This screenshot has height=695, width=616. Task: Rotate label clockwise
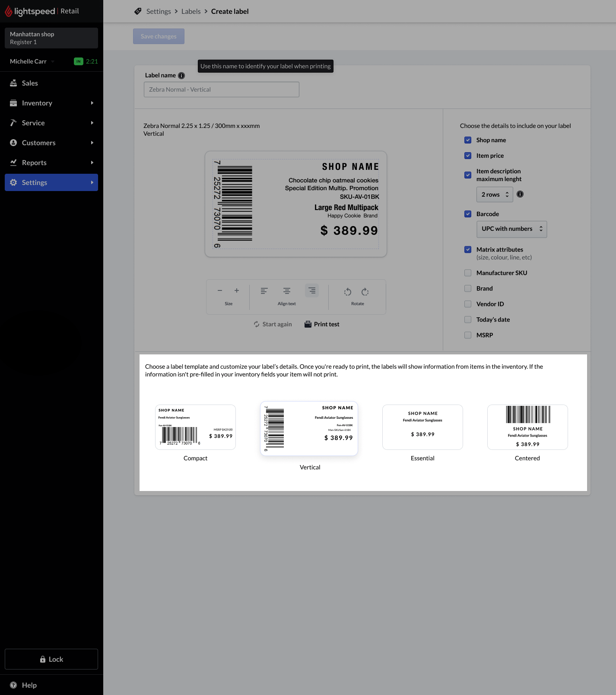coord(365,292)
